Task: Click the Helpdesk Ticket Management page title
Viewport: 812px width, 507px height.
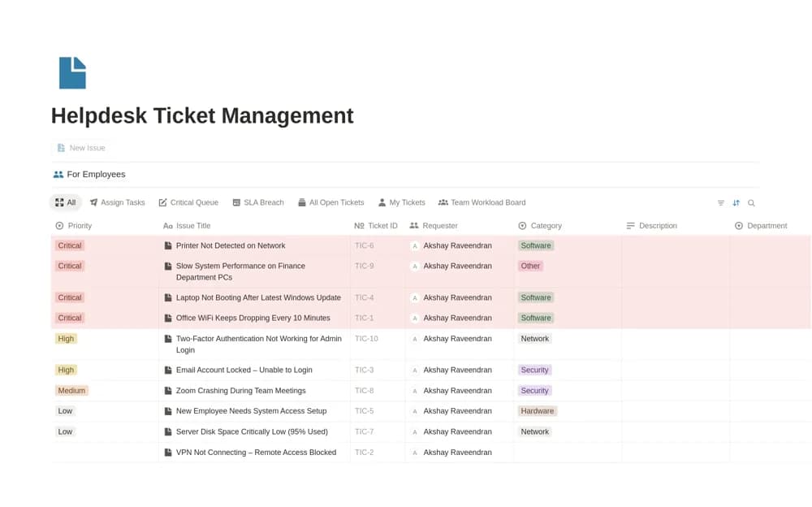Action: pyautogui.click(x=202, y=115)
